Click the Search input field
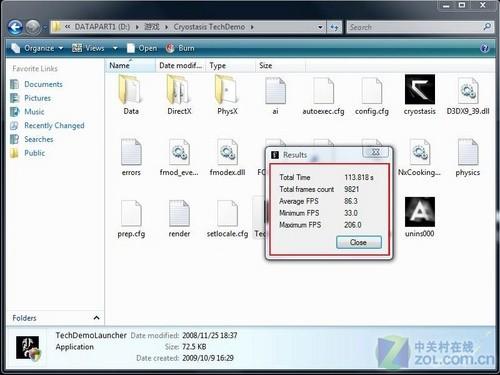The image size is (500, 375). 415,27
